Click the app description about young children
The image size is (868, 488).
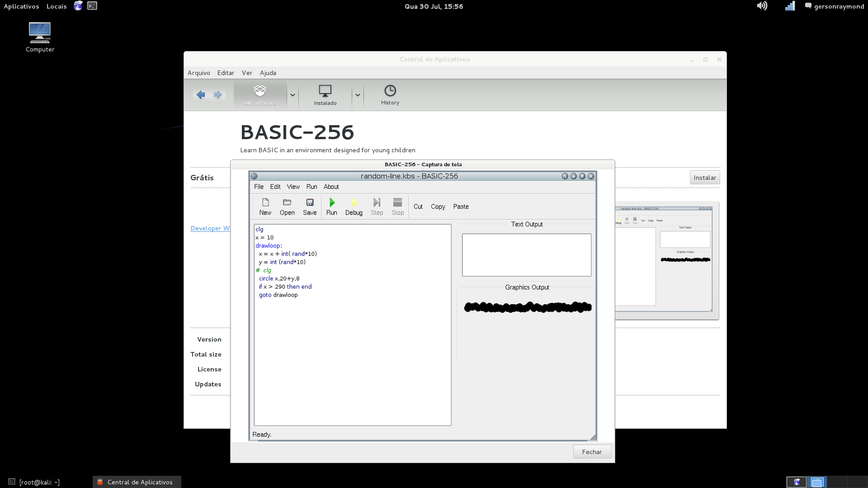click(x=328, y=150)
